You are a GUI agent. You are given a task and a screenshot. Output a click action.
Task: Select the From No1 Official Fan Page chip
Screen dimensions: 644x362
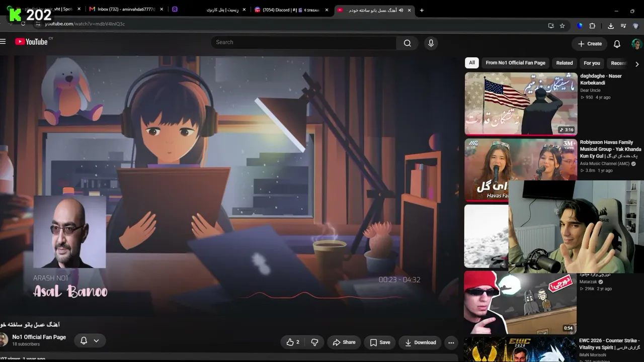point(515,63)
